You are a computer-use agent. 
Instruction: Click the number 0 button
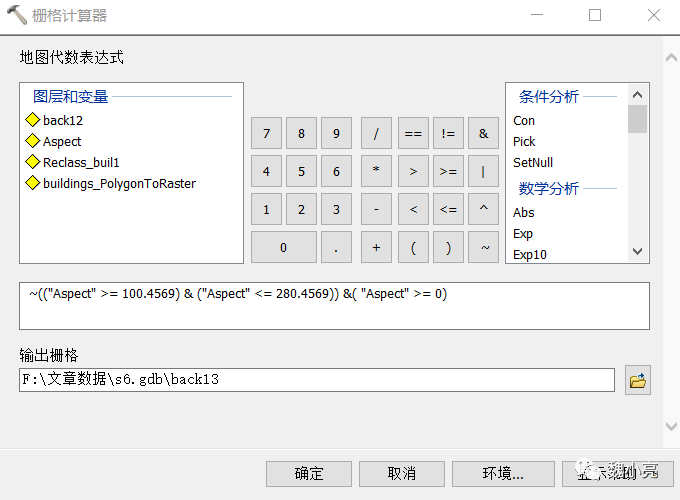coord(284,247)
